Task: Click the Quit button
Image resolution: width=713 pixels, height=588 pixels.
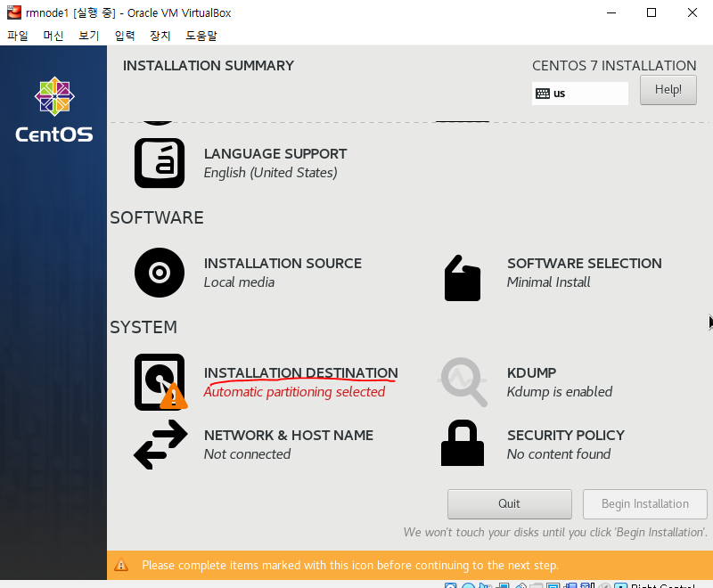Action: pos(509,504)
